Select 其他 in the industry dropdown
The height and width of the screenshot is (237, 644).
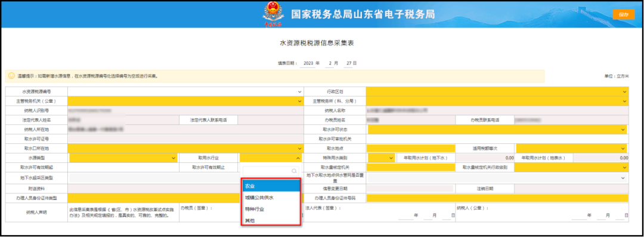271,220
